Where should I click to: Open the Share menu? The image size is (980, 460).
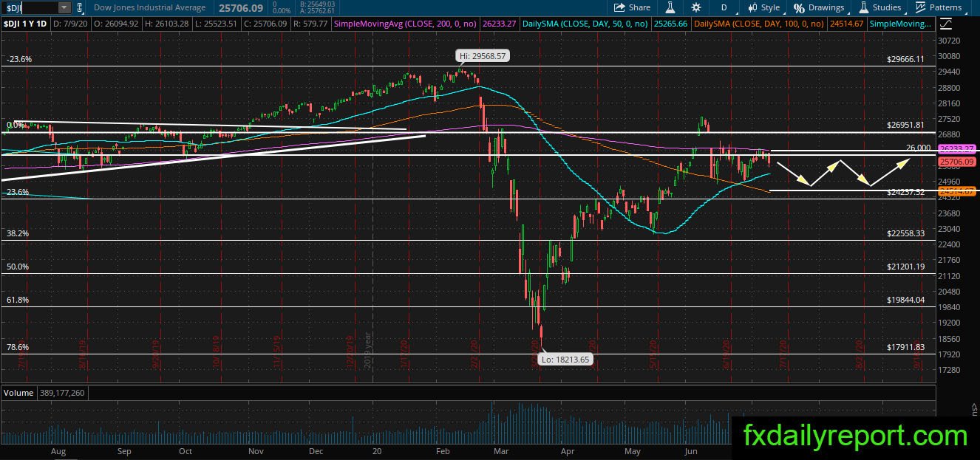tap(632, 7)
